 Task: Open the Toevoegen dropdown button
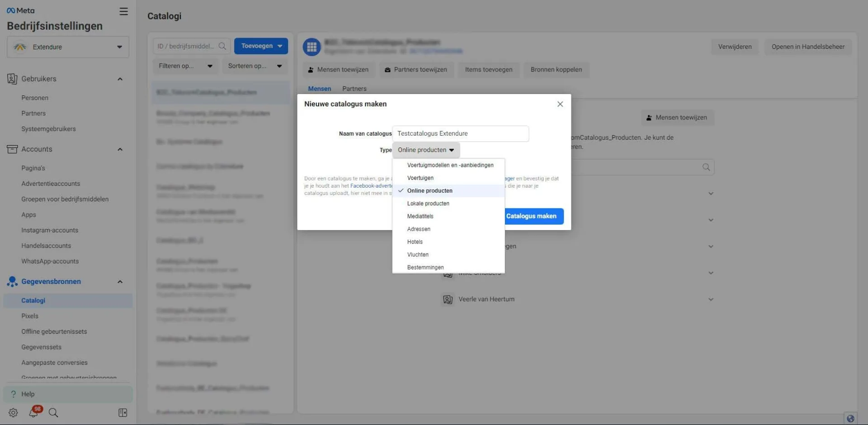[x=261, y=46]
